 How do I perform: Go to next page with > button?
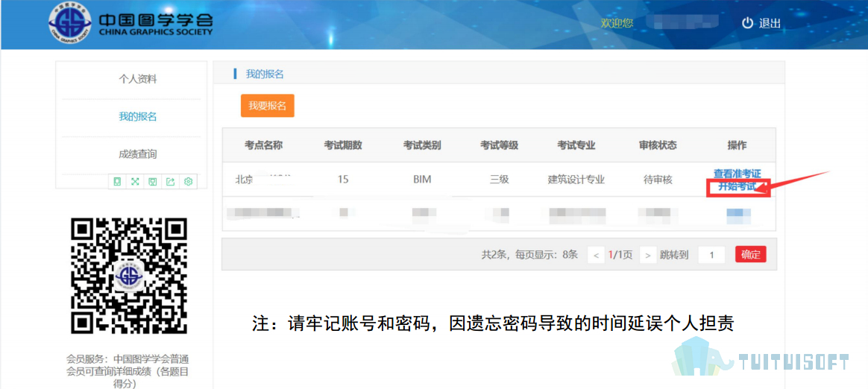[648, 255]
